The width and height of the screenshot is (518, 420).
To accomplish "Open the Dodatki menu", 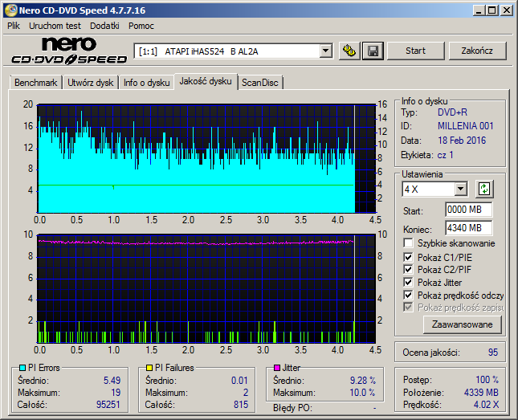I will pyautogui.click(x=104, y=26).
